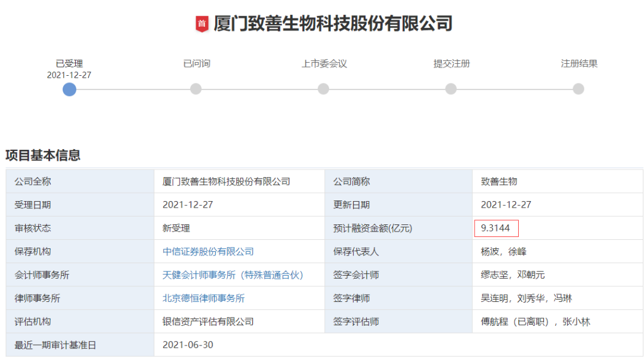This screenshot has height=364, width=644.
Task: Click the 签字会计师 label cell
Action: click(398, 275)
